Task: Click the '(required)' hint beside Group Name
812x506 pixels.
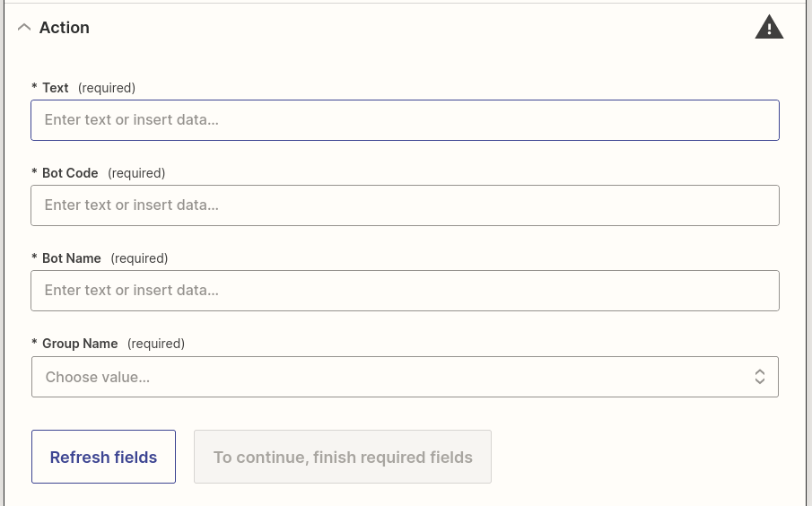Action: pos(156,344)
